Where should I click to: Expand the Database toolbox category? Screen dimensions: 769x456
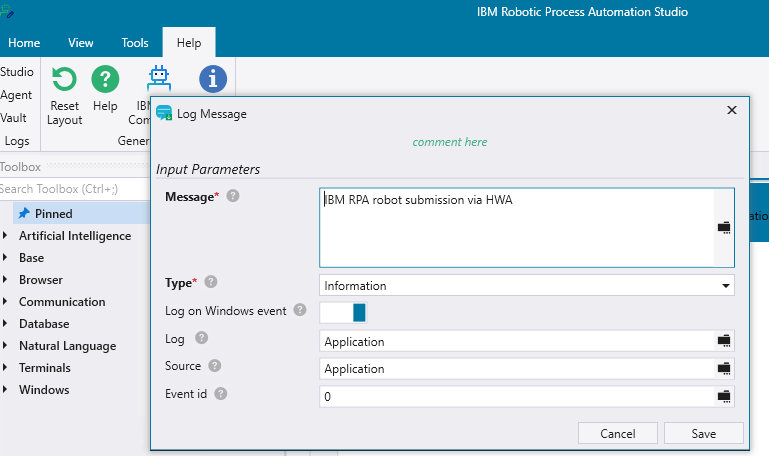click(x=8, y=324)
